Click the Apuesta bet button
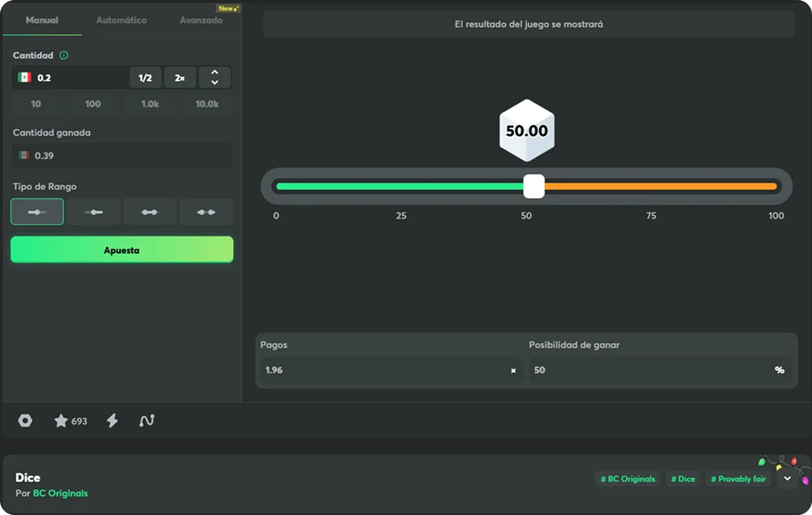 [122, 249]
